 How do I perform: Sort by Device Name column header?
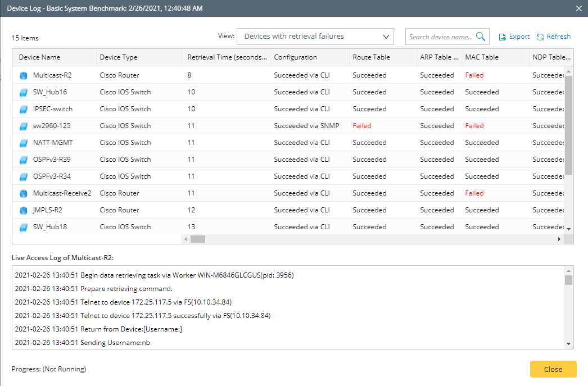click(x=39, y=57)
